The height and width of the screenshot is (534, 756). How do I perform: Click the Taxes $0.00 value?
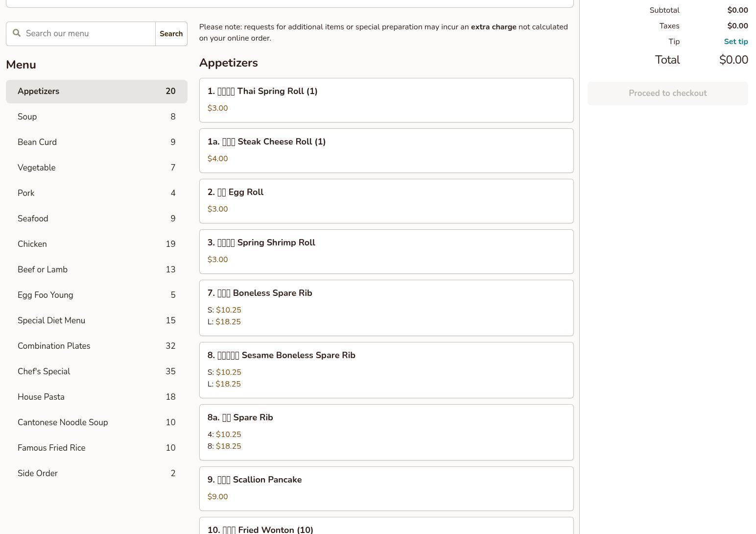point(737,26)
